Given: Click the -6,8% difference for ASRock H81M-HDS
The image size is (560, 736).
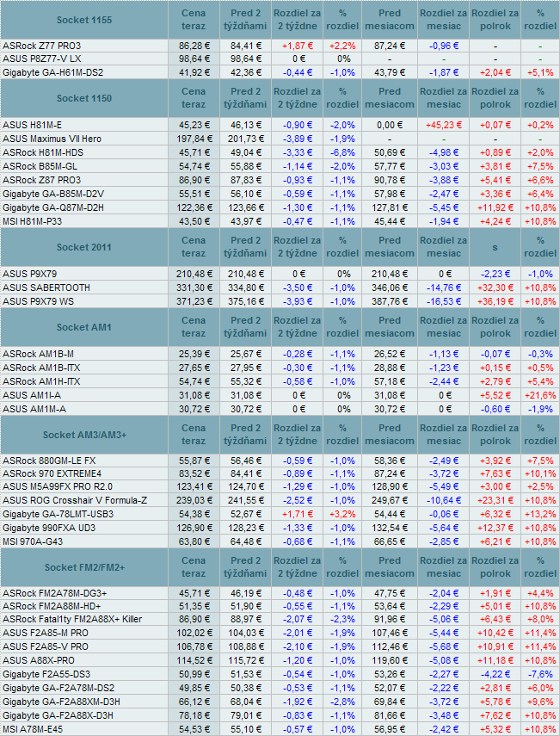Looking at the screenshot, I should [x=342, y=152].
